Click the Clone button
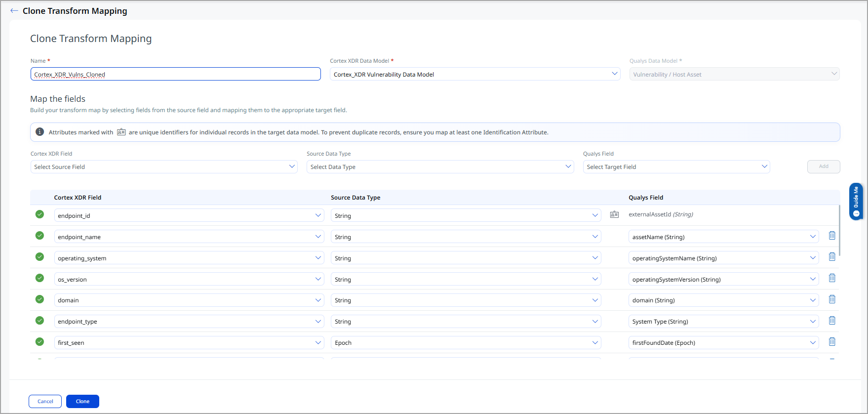This screenshot has height=414, width=868. (x=82, y=401)
